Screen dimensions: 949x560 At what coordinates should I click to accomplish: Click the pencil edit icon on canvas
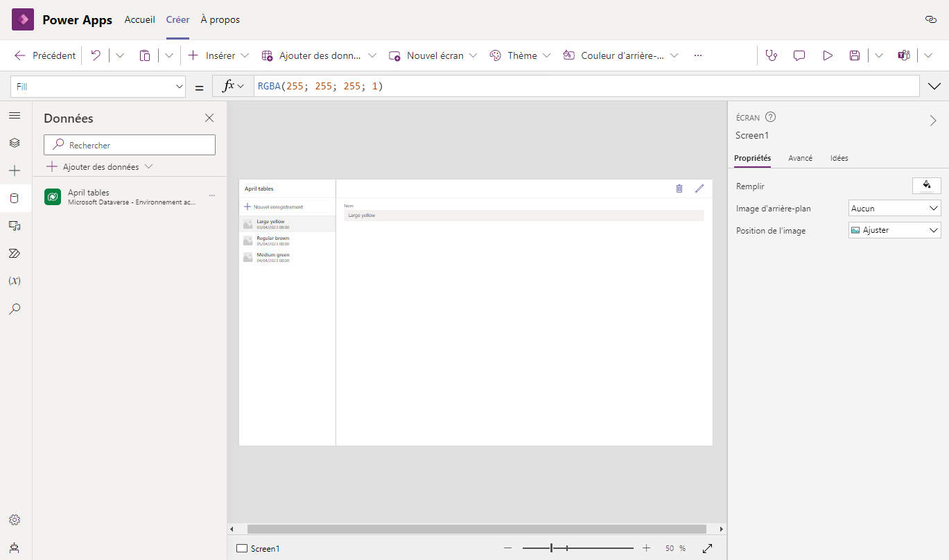pyautogui.click(x=699, y=188)
